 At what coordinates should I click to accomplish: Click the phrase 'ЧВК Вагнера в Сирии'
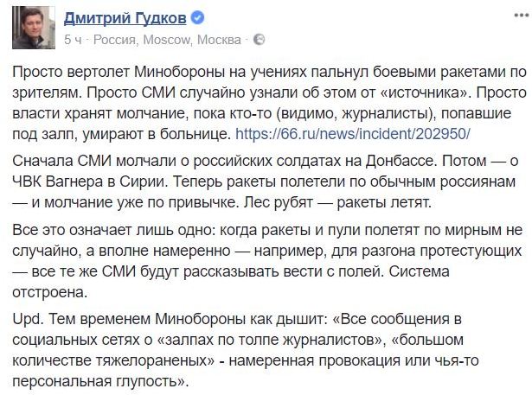pos(90,182)
